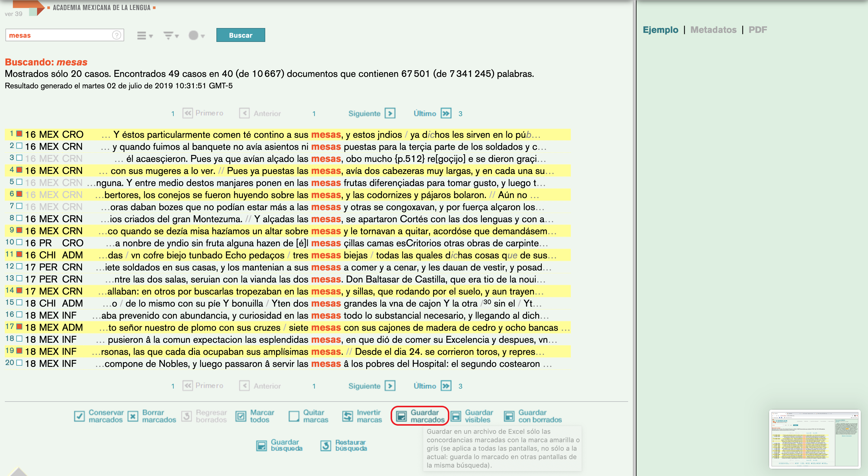Open the circle marker color dropdown
Screen dimensions: 868x476
[x=197, y=35]
